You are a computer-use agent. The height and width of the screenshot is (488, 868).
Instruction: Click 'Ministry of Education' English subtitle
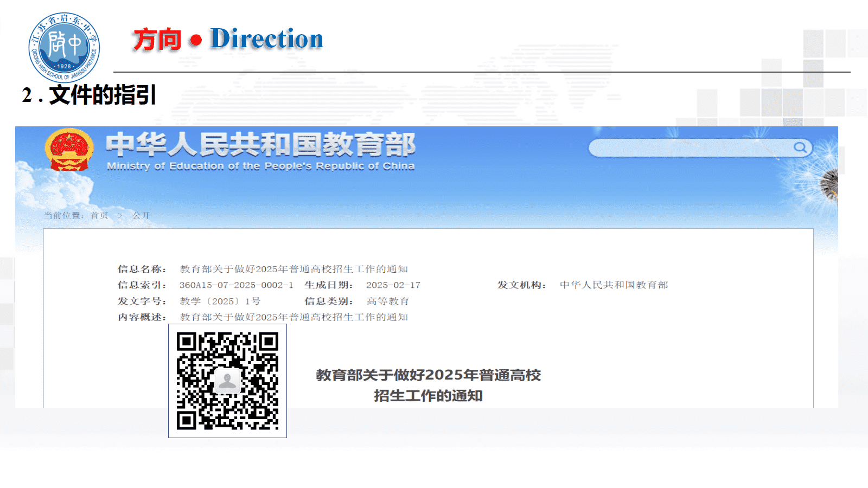click(x=261, y=166)
